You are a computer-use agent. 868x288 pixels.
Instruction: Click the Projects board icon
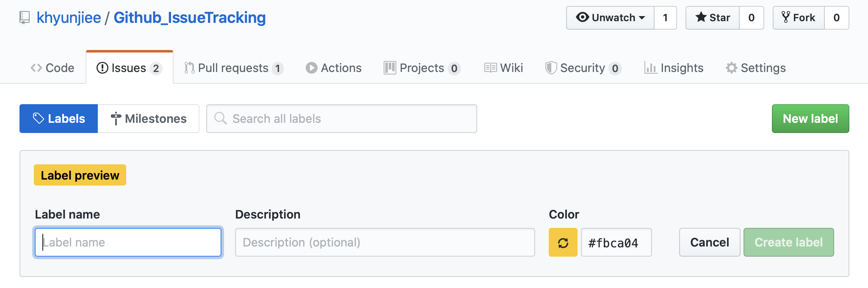(x=390, y=68)
